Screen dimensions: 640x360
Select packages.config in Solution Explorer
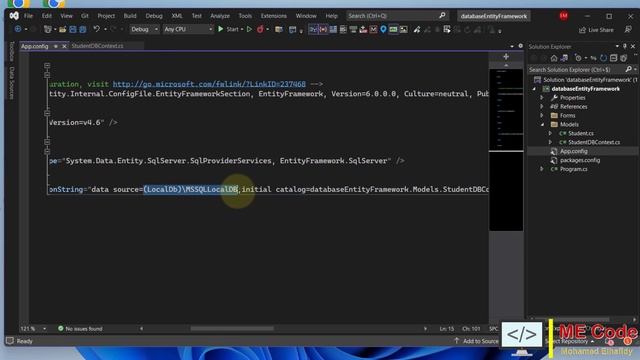[580, 160]
